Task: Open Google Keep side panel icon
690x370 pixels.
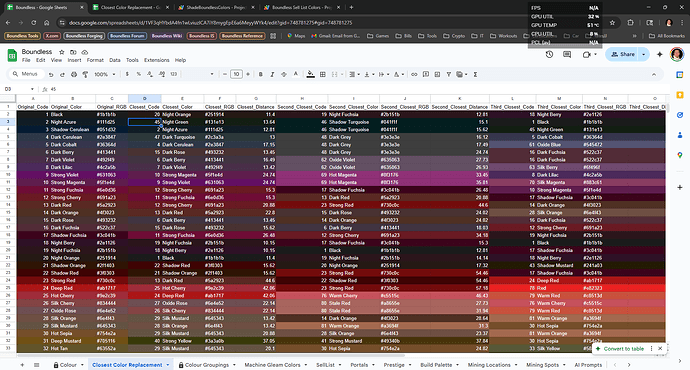Action: tap(680, 95)
